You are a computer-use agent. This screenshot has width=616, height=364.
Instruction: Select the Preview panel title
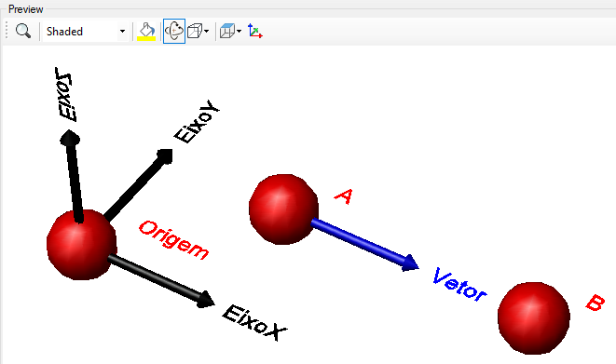pos(25,9)
